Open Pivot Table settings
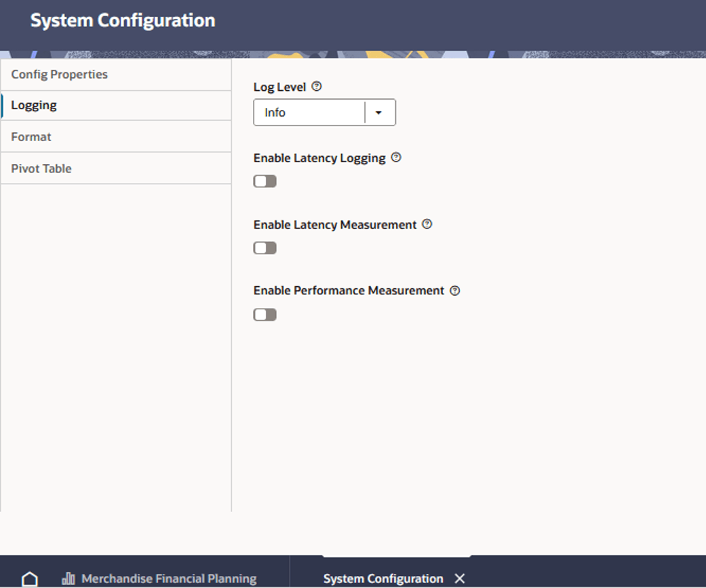706x588 pixels. tap(116, 168)
